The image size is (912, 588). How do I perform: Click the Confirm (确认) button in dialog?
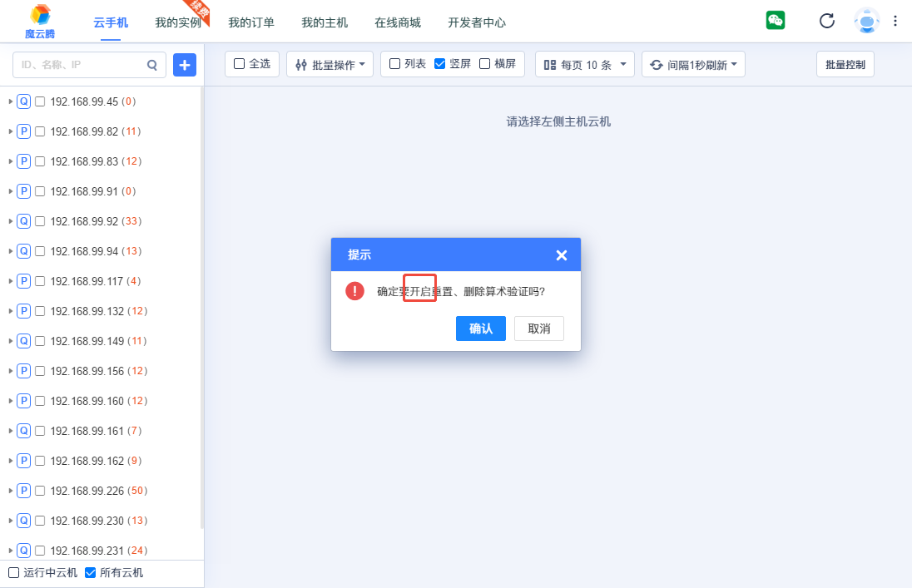[x=480, y=329]
